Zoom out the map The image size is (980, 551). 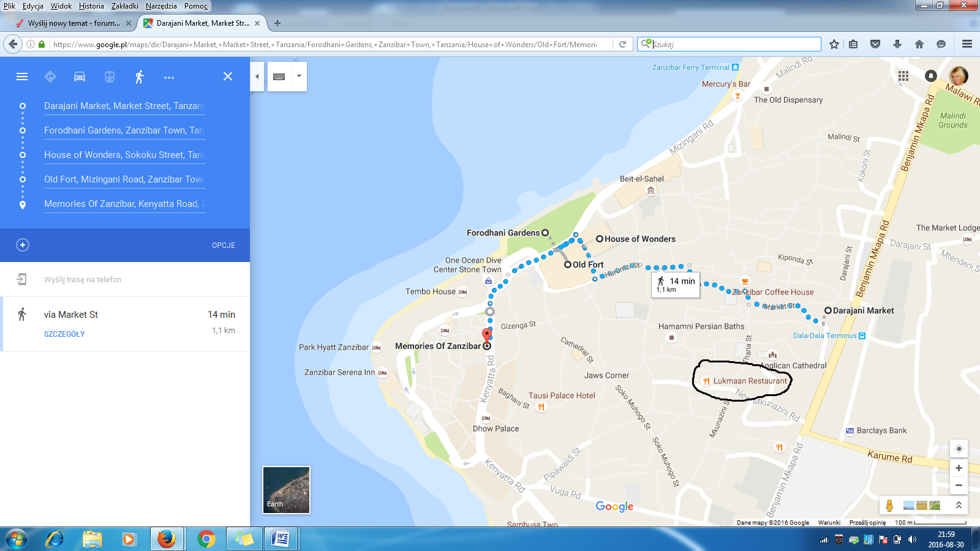(959, 485)
